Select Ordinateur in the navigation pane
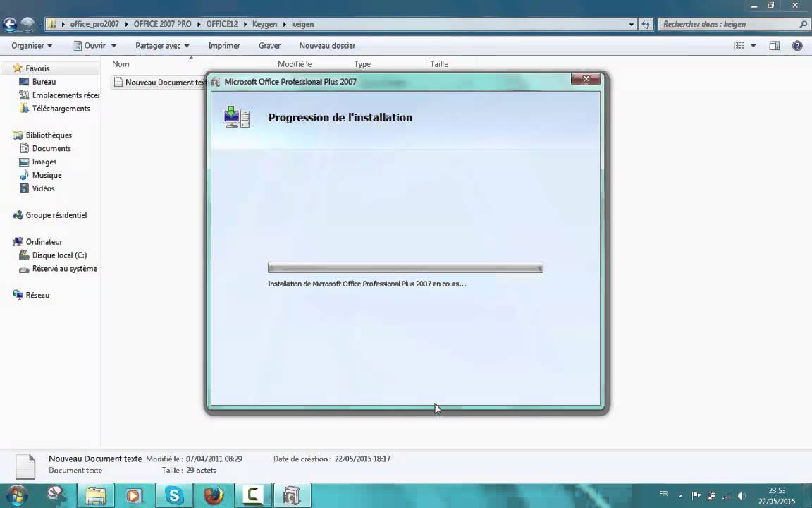The height and width of the screenshot is (508, 812). (x=44, y=242)
